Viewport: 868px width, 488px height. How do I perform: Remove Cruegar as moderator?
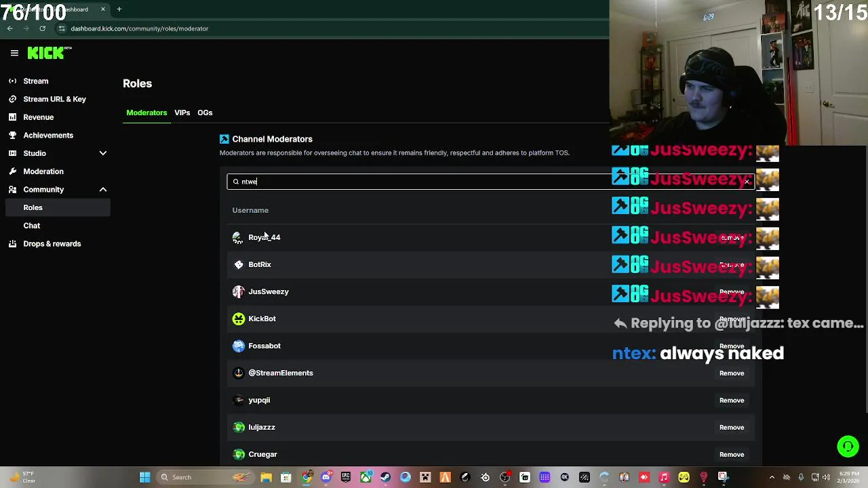click(x=732, y=454)
